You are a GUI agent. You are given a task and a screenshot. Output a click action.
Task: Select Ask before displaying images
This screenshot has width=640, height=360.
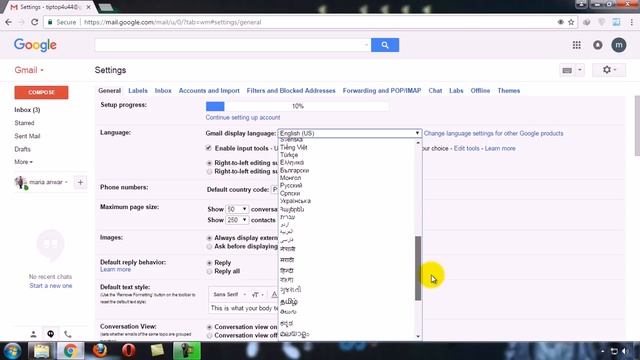coord(209,247)
